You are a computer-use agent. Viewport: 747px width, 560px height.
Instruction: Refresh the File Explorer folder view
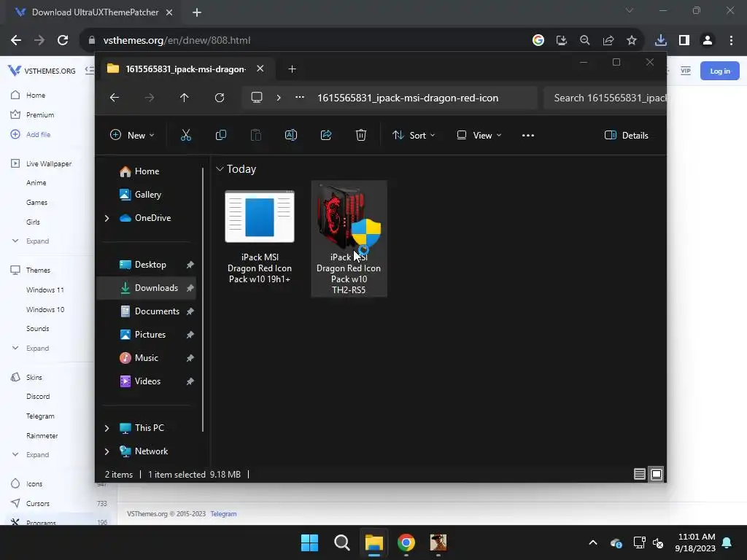[219, 98]
